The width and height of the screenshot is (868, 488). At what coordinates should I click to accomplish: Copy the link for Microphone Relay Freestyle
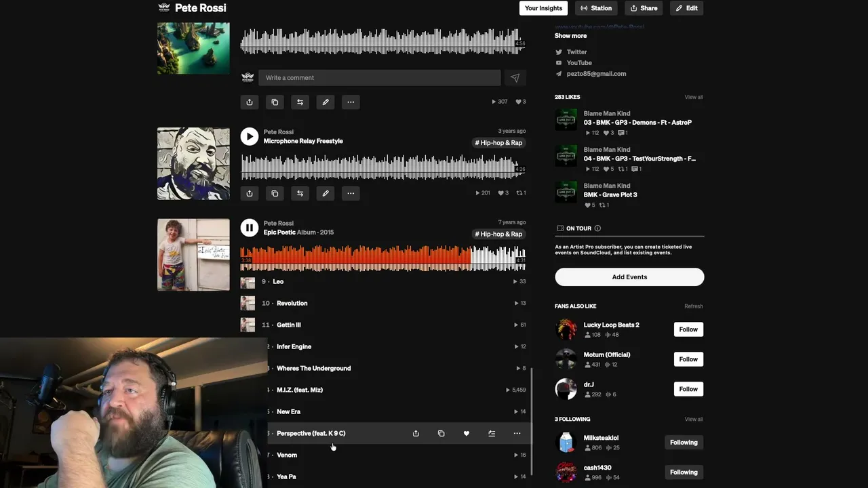pyautogui.click(x=275, y=193)
